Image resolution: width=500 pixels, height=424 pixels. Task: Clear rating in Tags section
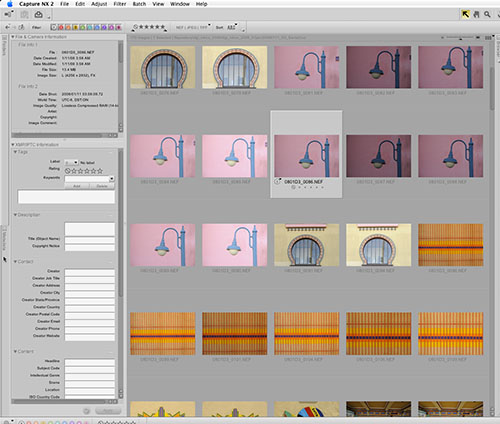tap(68, 171)
